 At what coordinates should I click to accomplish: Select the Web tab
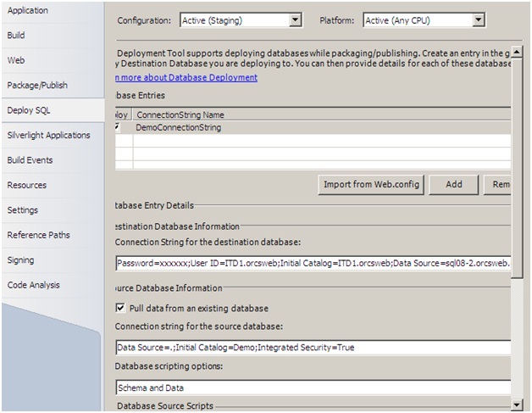[16, 61]
